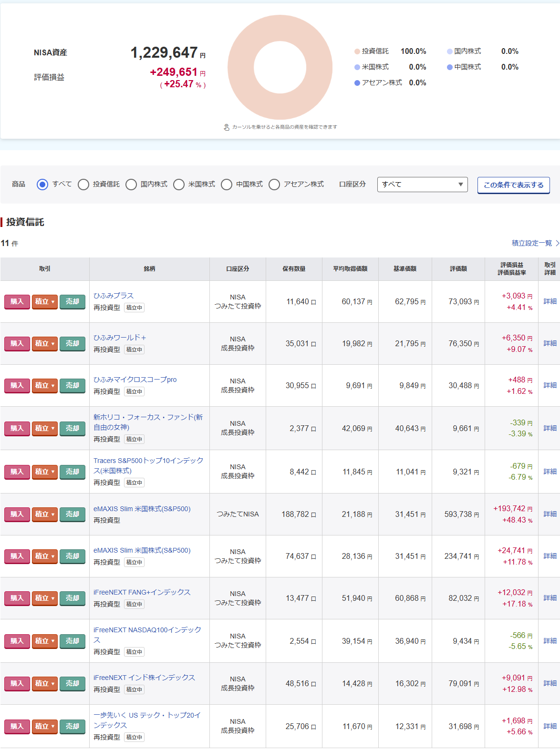This screenshot has width=560, height=751.
Task: Click 購入 button for ひふみプラス
Action: [17, 301]
